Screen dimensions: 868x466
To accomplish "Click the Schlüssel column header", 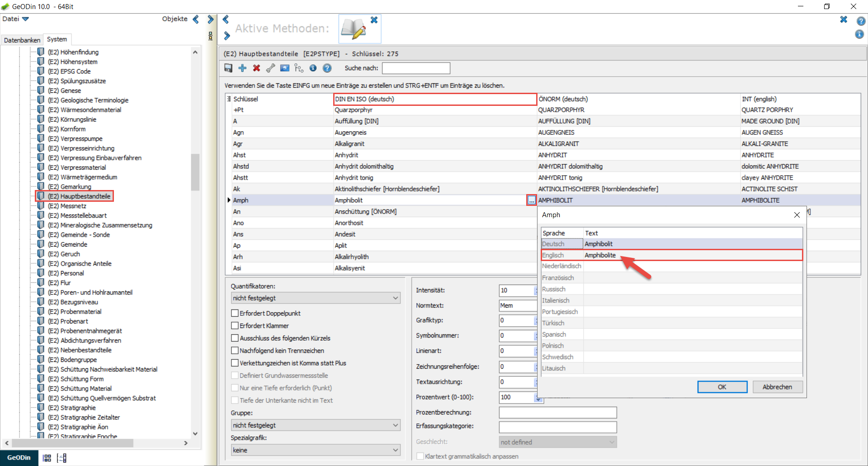I will [x=282, y=99].
